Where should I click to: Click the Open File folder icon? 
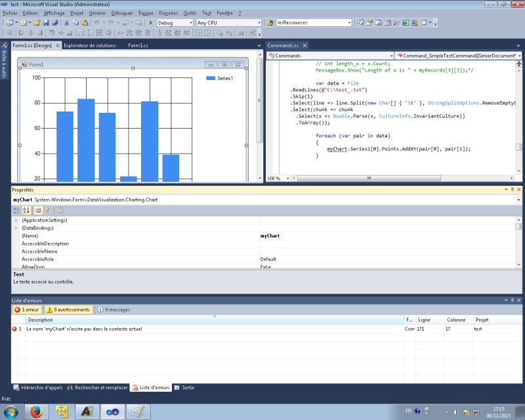click(37, 22)
